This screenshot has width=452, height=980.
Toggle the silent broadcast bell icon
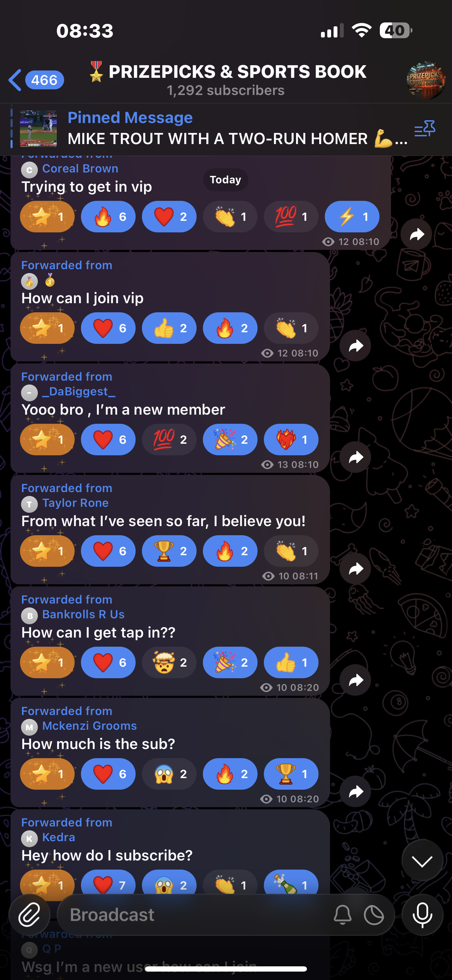[x=342, y=915]
